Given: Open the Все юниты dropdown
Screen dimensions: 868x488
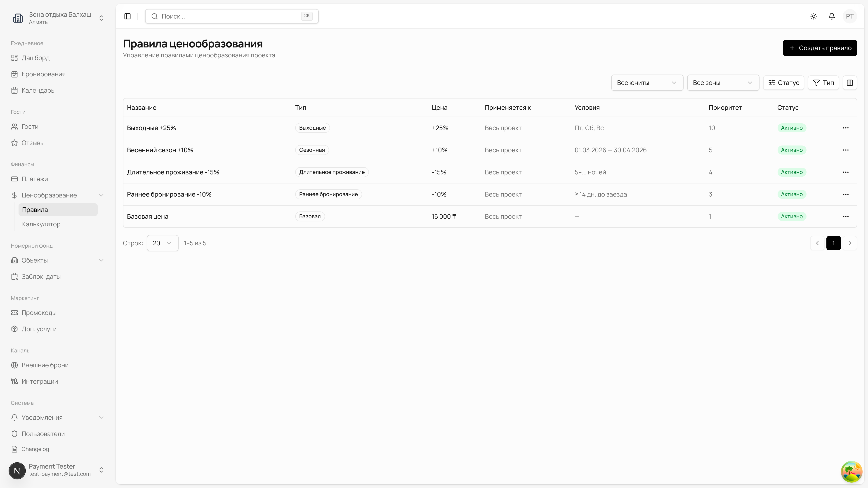Looking at the screenshot, I should click(647, 82).
